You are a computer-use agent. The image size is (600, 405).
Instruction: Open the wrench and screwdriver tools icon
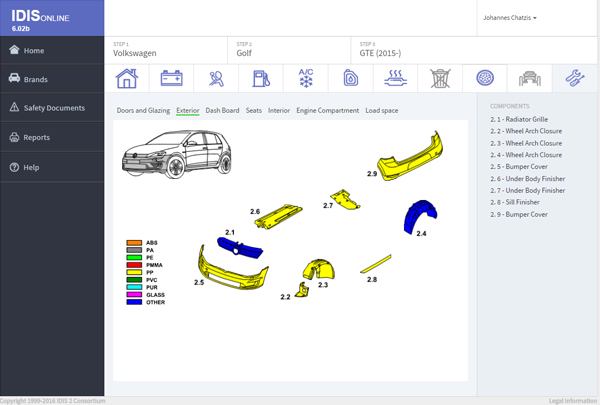tap(575, 78)
